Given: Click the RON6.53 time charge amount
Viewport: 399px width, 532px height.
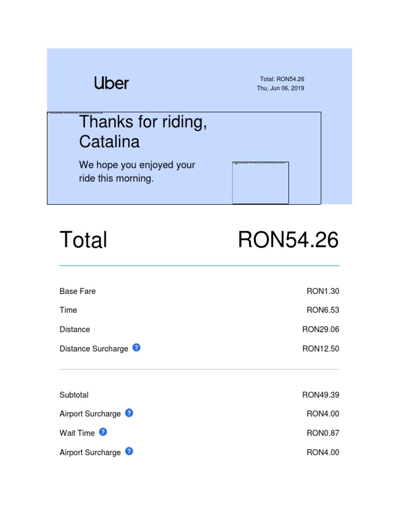Looking at the screenshot, I should pyautogui.click(x=323, y=310).
